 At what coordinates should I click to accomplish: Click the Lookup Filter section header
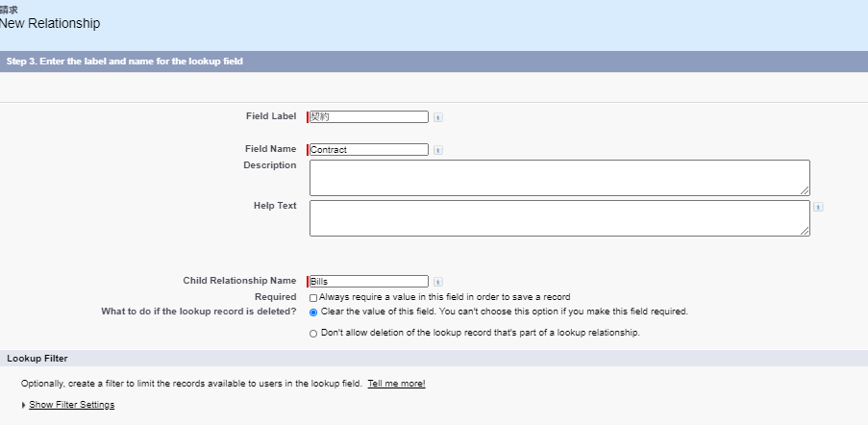[37, 359]
